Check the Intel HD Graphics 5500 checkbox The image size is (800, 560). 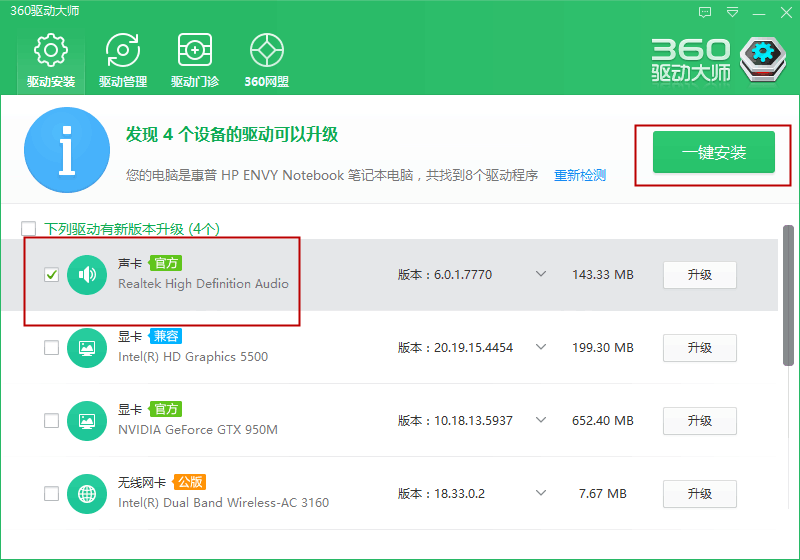pos(52,348)
